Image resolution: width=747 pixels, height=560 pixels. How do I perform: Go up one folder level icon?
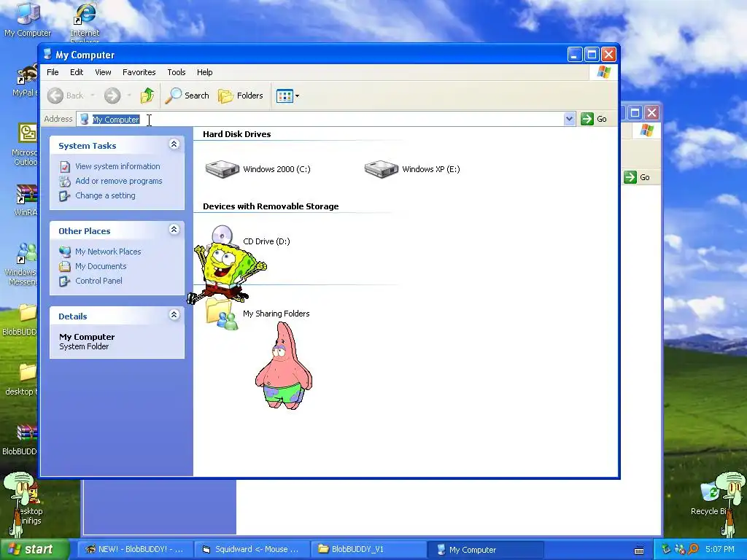[147, 96]
